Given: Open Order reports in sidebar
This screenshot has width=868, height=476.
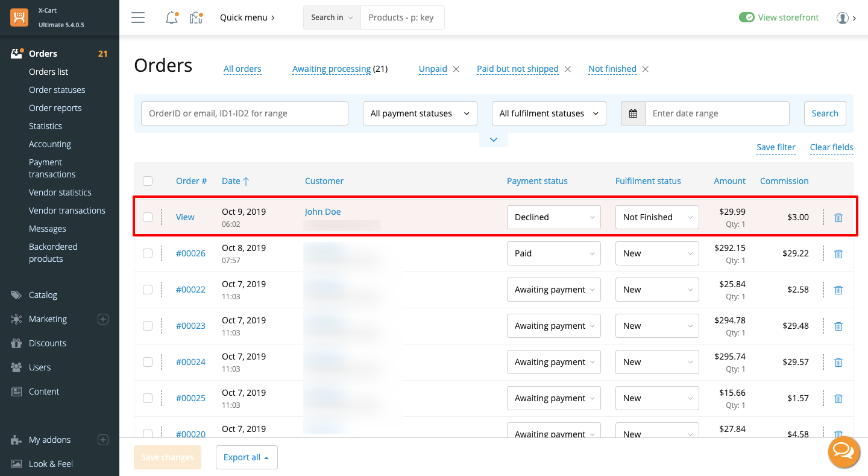Looking at the screenshot, I should pos(55,108).
